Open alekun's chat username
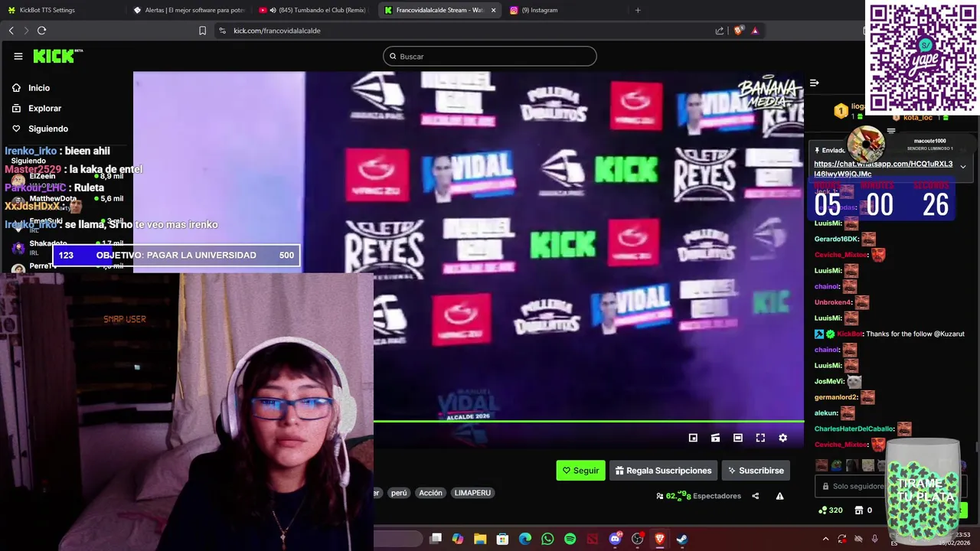 point(825,413)
